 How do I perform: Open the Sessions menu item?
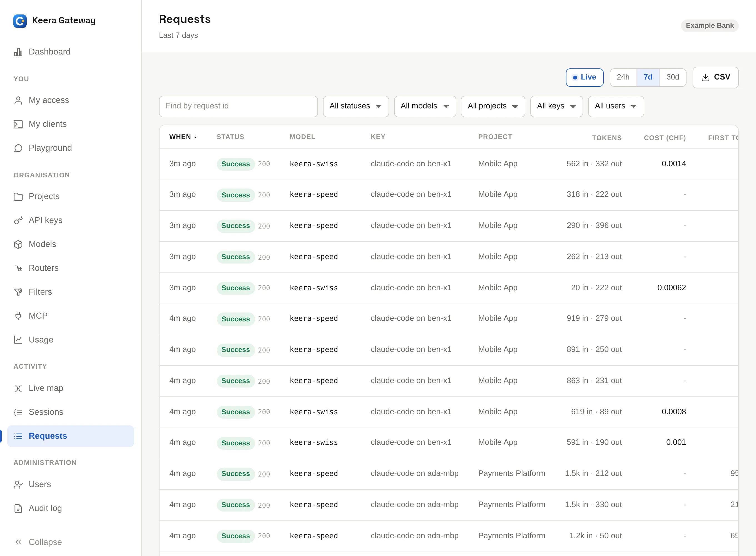[70, 412]
